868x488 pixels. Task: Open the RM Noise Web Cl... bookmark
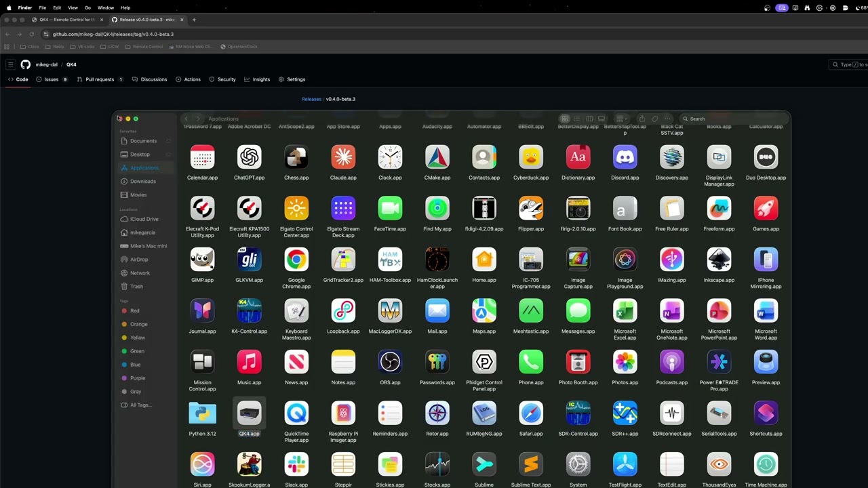190,47
